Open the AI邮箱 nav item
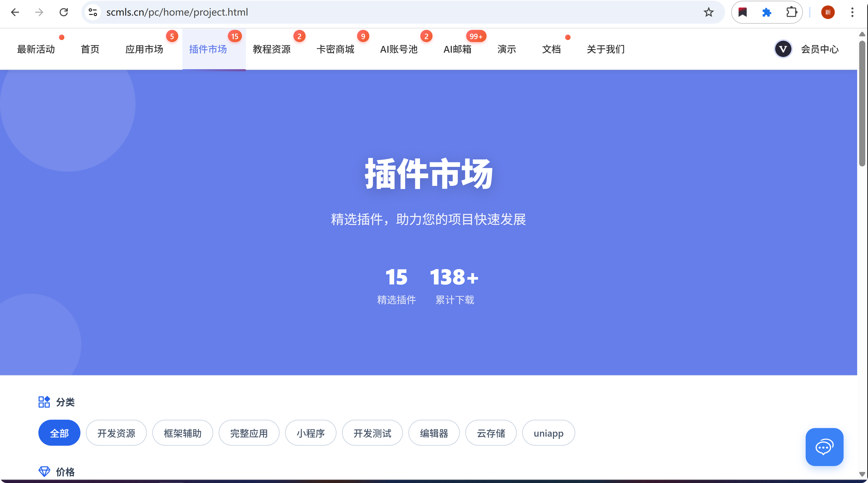 [x=457, y=49]
